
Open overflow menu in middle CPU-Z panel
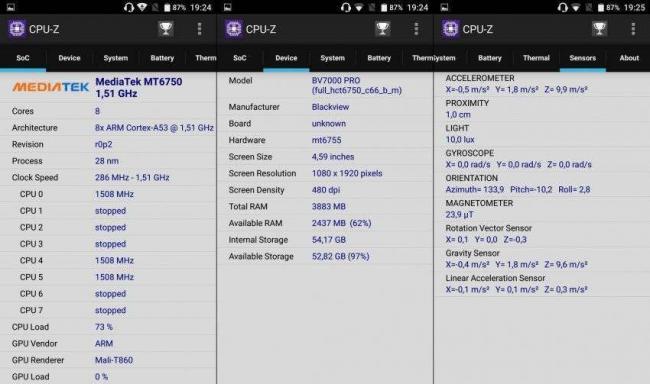(416, 29)
